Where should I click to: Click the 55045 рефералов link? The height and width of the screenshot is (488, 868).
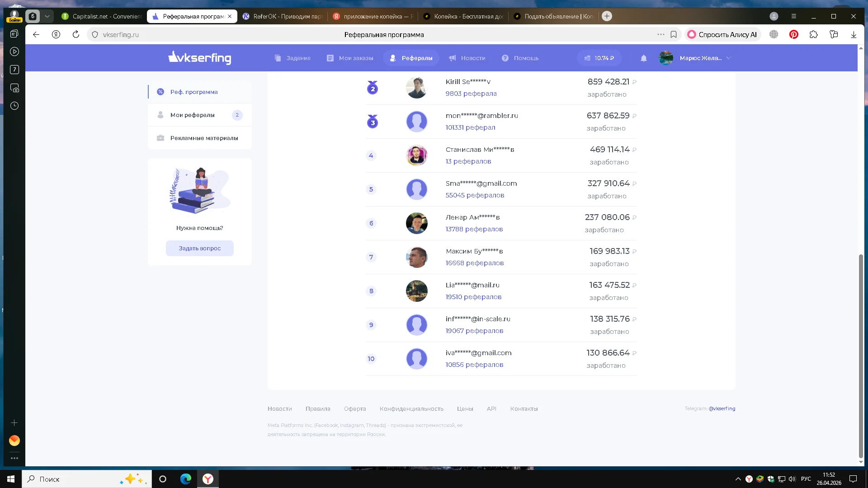click(x=475, y=195)
